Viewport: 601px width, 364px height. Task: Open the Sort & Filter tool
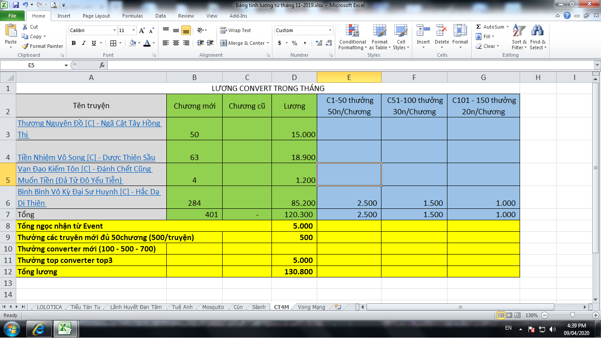pyautogui.click(x=519, y=37)
